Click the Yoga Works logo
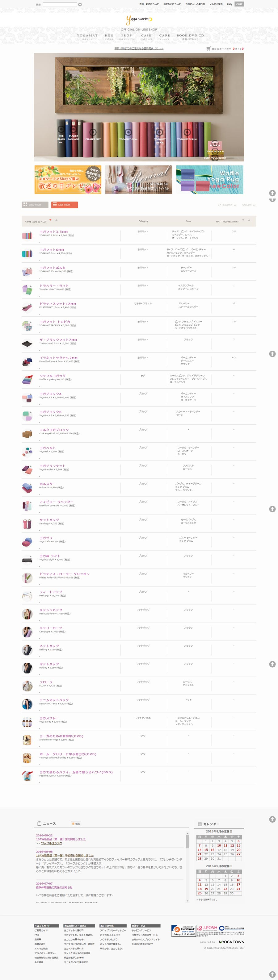 139,19
